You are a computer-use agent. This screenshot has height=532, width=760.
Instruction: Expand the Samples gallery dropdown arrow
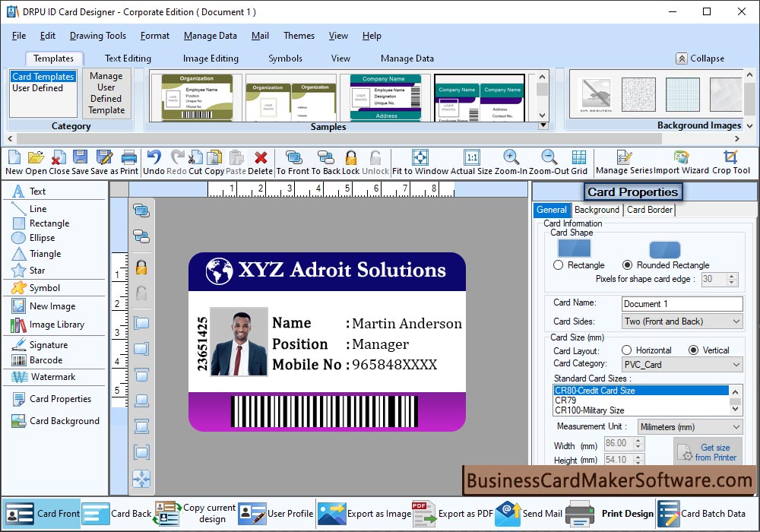pos(543,125)
